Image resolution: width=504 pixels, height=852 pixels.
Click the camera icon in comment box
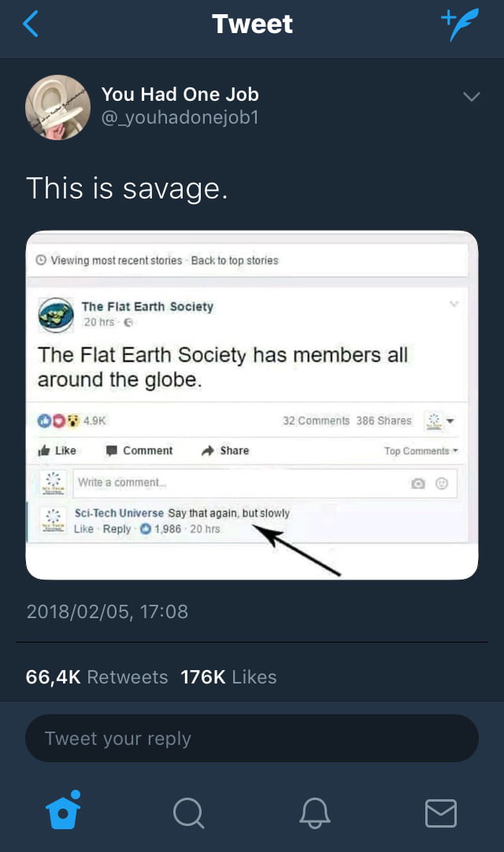point(417,483)
